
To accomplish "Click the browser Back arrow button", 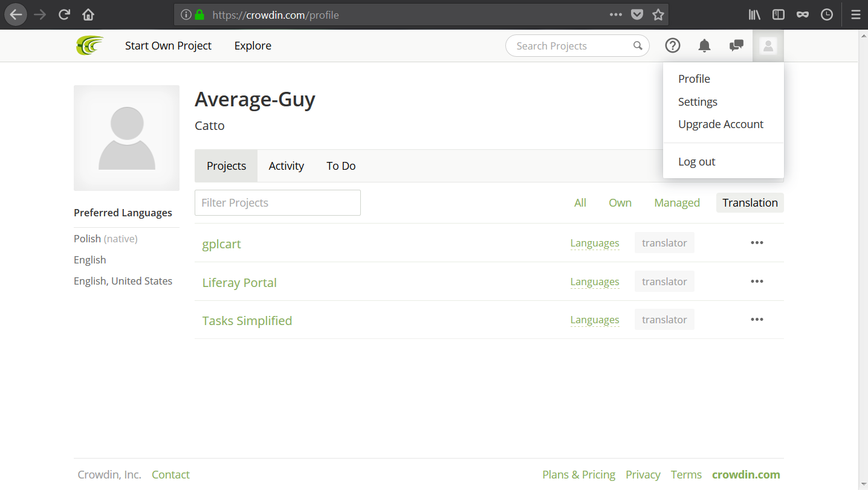I will click(x=16, y=15).
